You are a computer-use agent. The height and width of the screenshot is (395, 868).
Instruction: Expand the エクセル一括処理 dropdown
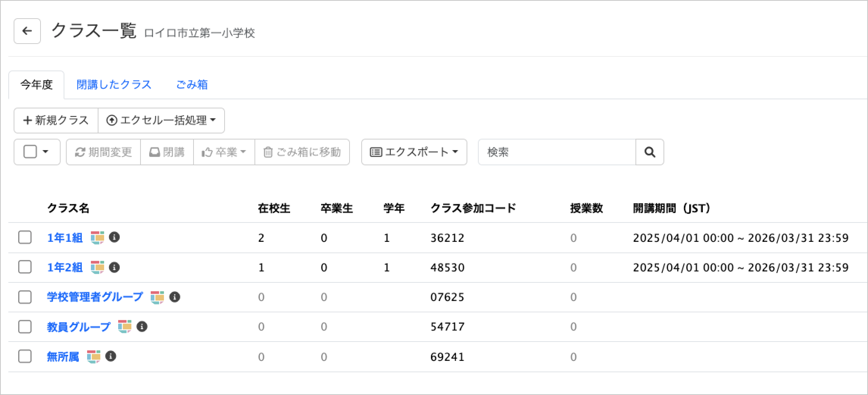161,121
